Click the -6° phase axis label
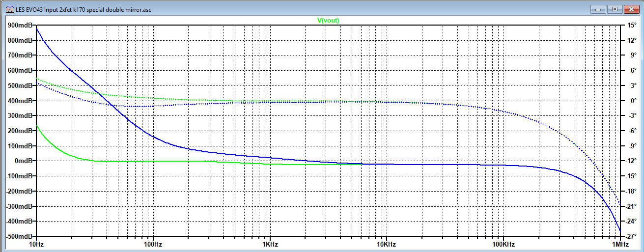Screen dimensions: 644x252 point(633,131)
